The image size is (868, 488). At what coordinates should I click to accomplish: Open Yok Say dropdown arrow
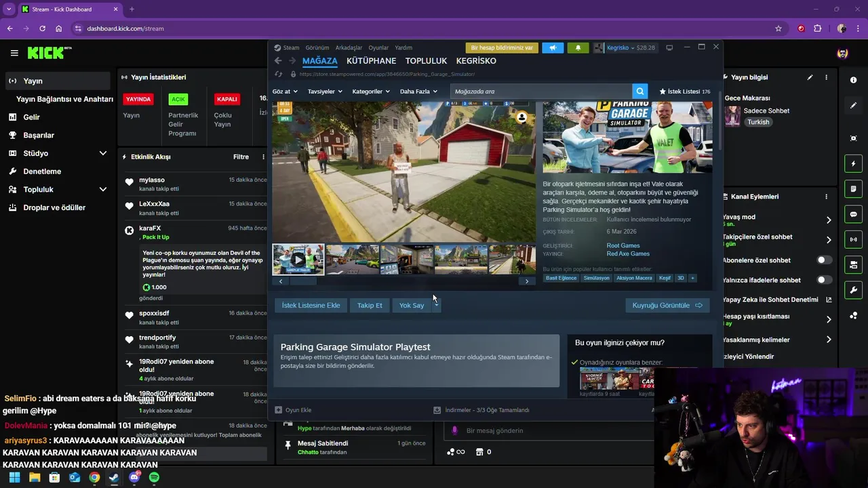436,305
